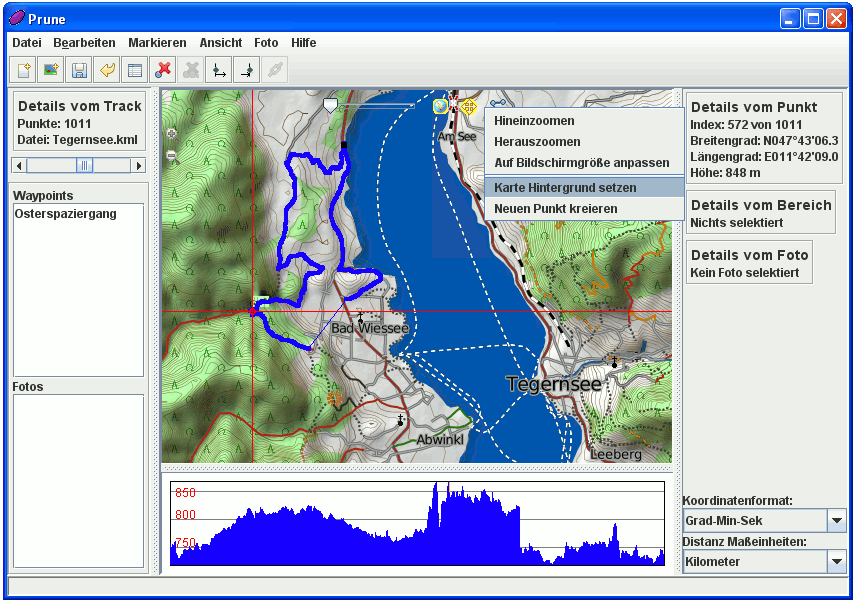Click the save floppy disk icon
Screen dimensions: 857x604
pyautogui.click(x=78, y=70)
